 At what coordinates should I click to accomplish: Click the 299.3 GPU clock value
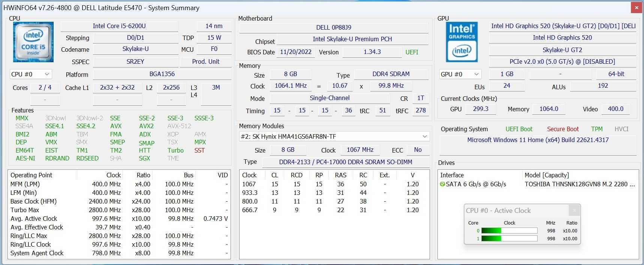481,109
